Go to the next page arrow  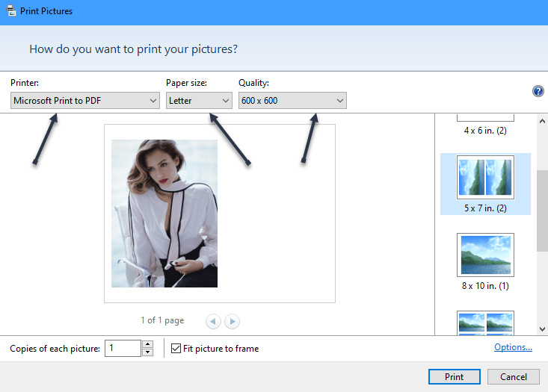pyautogui.click(x=233, y=321)
